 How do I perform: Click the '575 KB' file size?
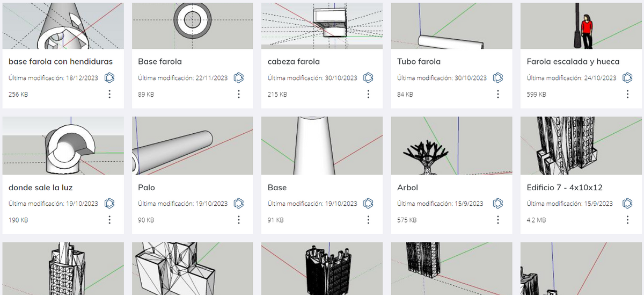[x=407, y=220]
